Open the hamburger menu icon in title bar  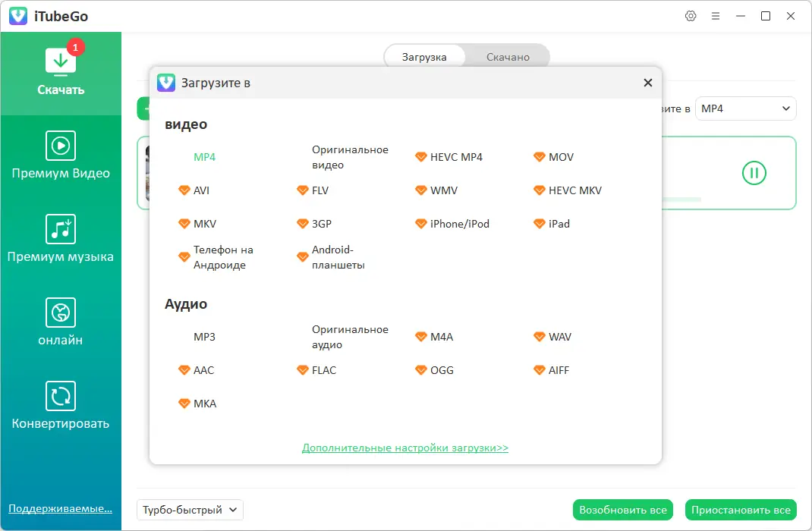coord(716,16)
